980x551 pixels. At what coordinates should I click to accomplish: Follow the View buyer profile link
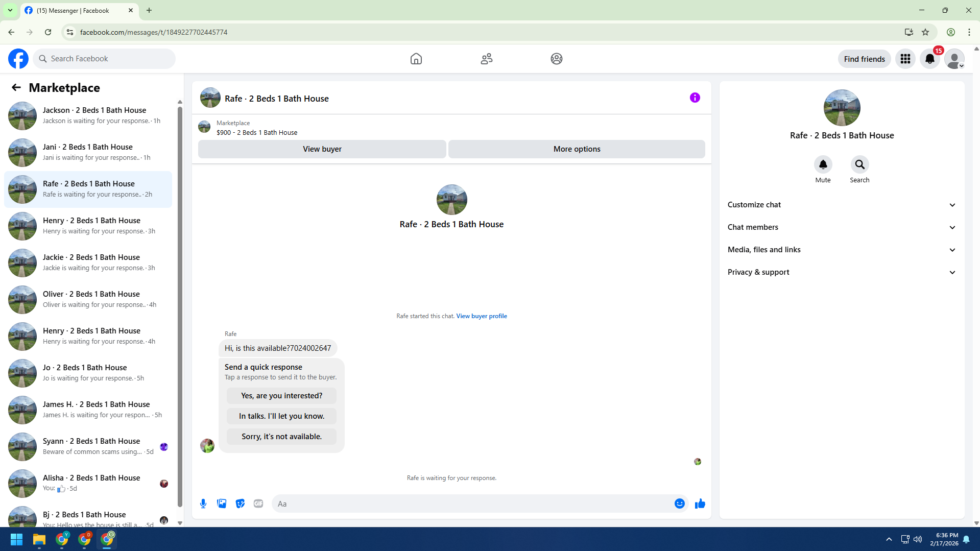click(482, 316)
